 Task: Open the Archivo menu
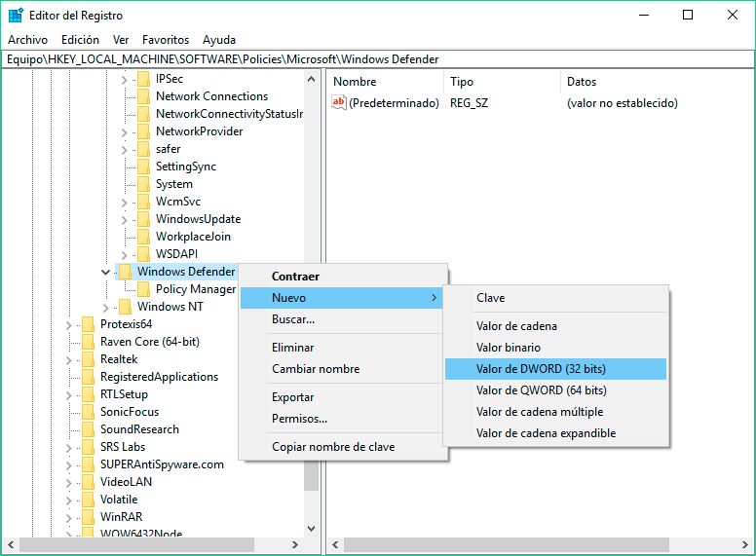coord(28,40)
